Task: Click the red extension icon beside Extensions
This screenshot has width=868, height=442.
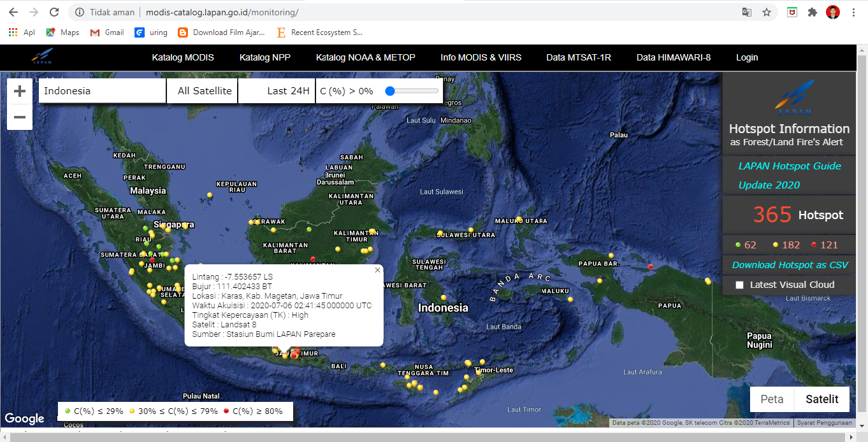Action: pyautogui.click(x=792, y=12)
